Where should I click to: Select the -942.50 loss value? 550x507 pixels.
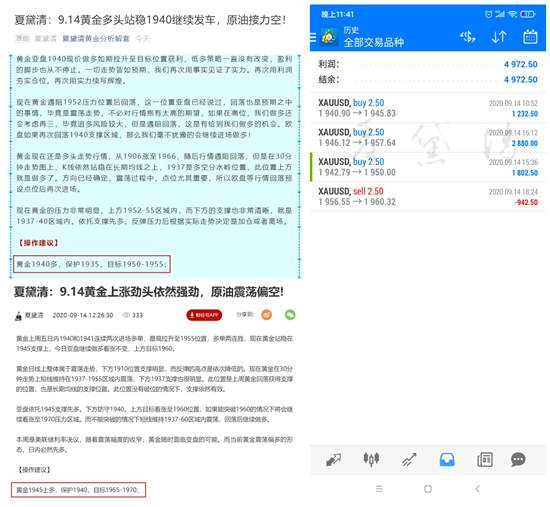click(x=526, y=202)
